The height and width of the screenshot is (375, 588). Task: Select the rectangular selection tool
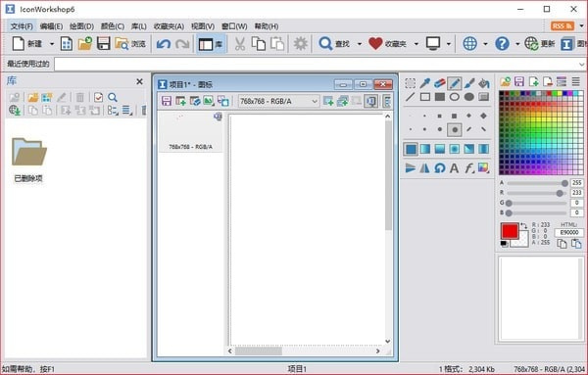[x=411, y=83]
